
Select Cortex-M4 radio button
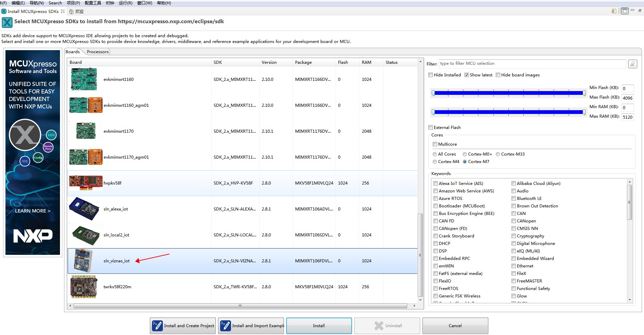pos(435,162)
